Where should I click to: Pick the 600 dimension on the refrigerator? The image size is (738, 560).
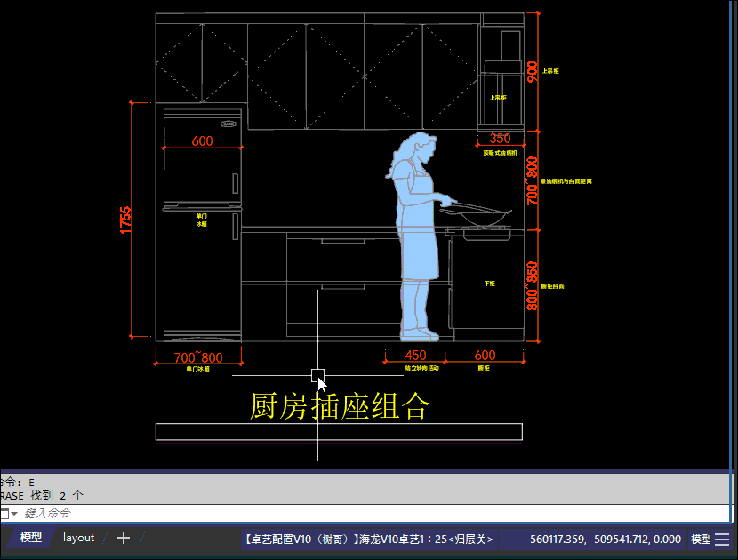[x=202, y=140]
